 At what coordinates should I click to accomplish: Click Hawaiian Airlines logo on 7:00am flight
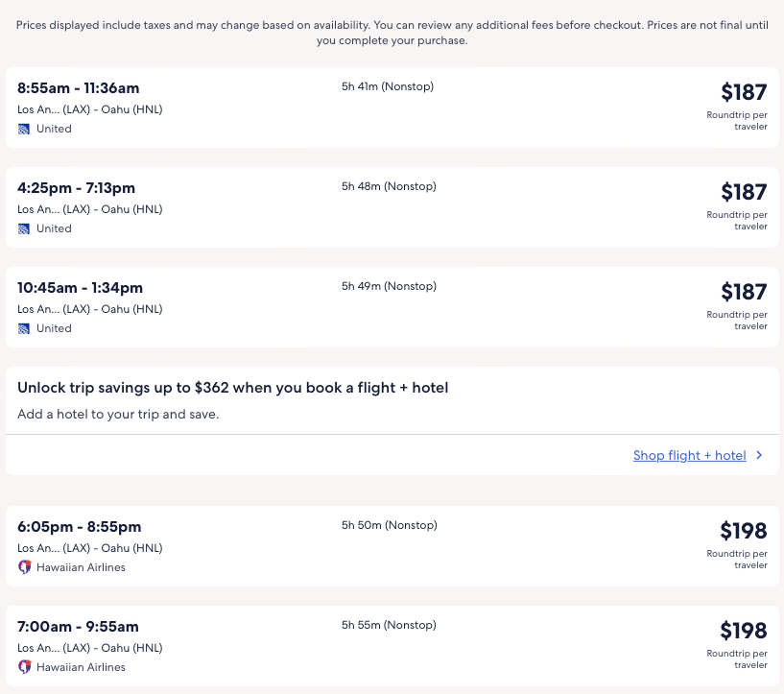pyautogui.click(x=24, y=667)
